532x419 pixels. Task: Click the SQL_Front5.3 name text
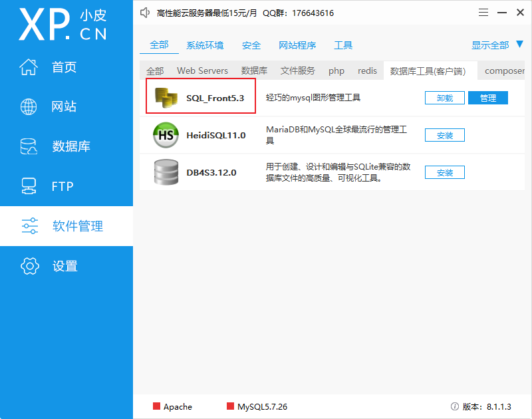coord(215,98)
